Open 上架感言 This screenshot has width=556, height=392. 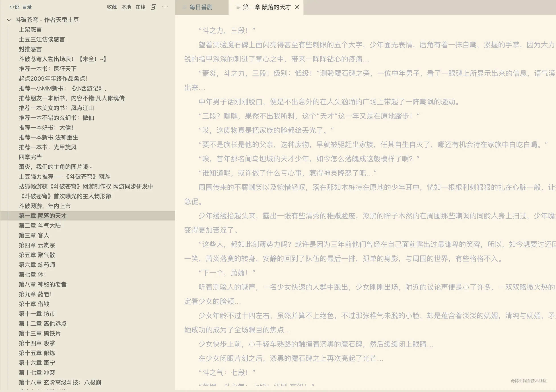point(30,30)
